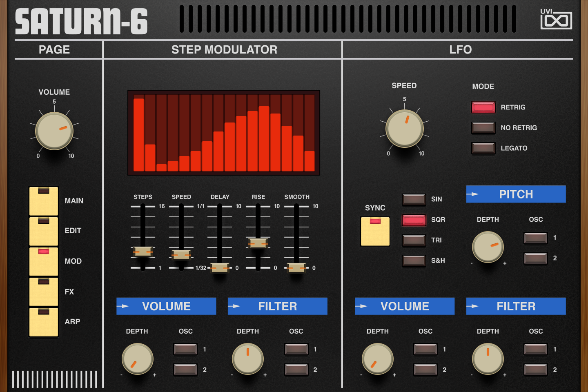
Task: Select NO RETRIG LFO mode
Action: coord(483,128)
